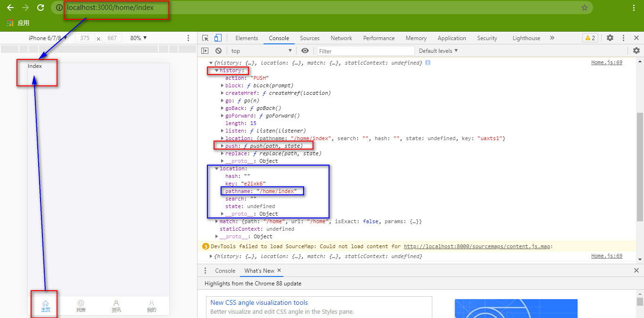Open device toolbar more options menu

pyautogui.click(x=189, y=38)
